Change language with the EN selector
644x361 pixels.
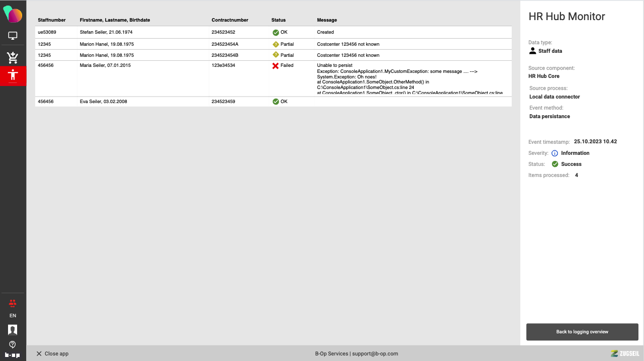[13, 316]
